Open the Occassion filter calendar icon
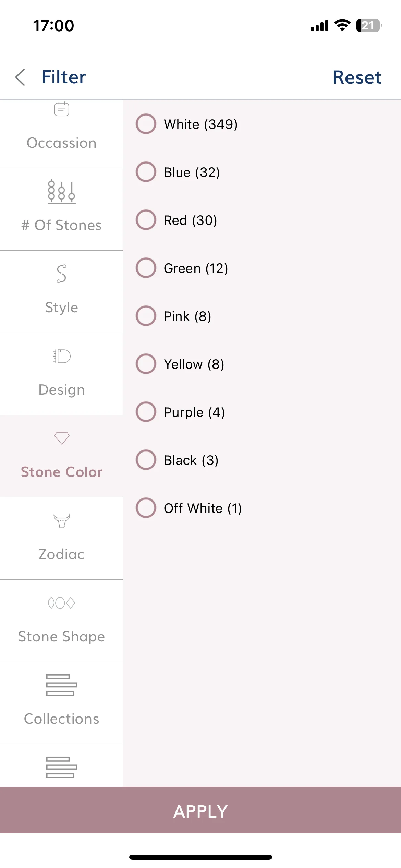 tap(62, 109)
